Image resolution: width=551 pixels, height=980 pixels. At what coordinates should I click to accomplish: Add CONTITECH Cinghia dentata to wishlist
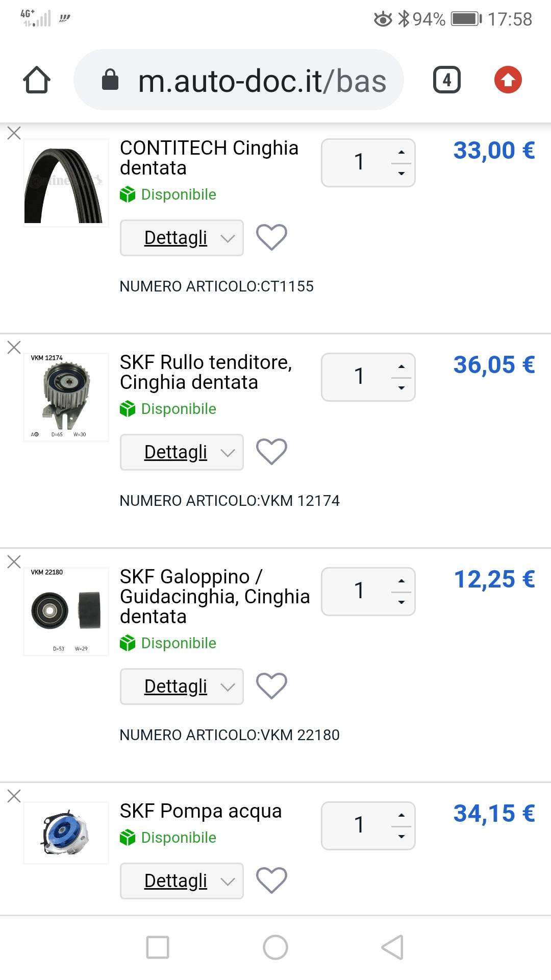pos(271,237)
